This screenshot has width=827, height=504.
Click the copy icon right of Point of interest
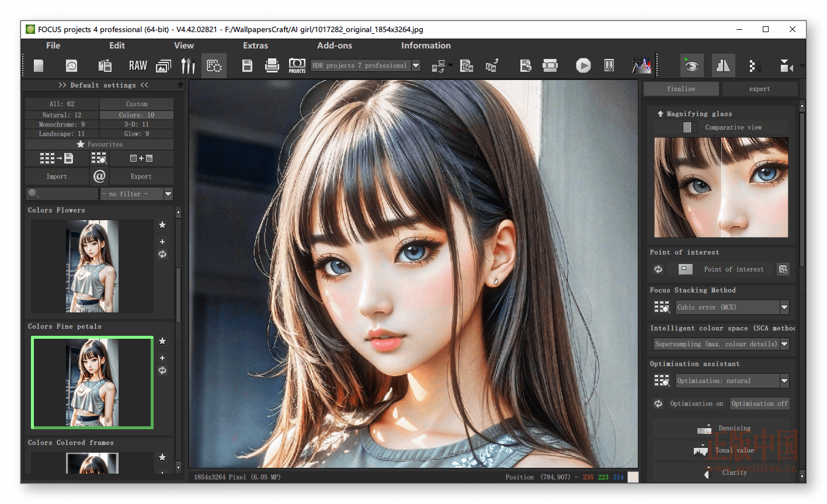click(783, 269)
